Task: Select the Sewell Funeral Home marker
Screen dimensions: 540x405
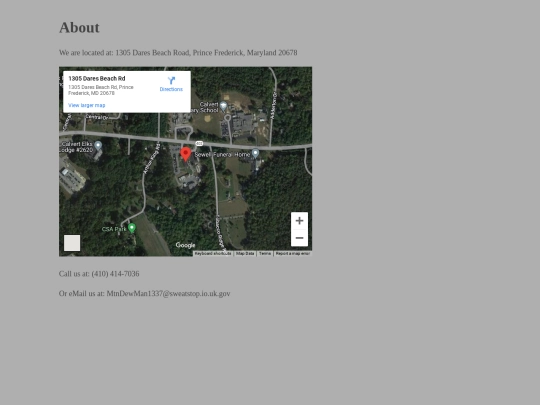Action: click(255, 153)
